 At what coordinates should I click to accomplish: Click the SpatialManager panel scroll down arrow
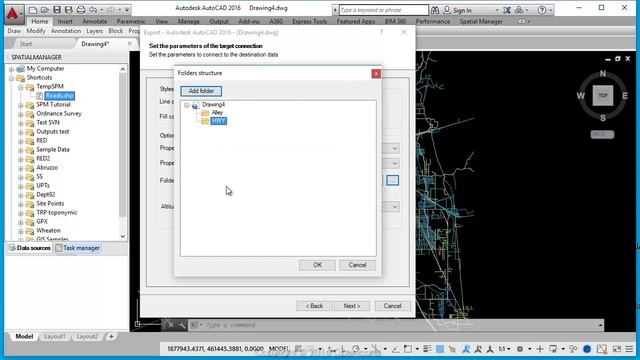(123, 236)
